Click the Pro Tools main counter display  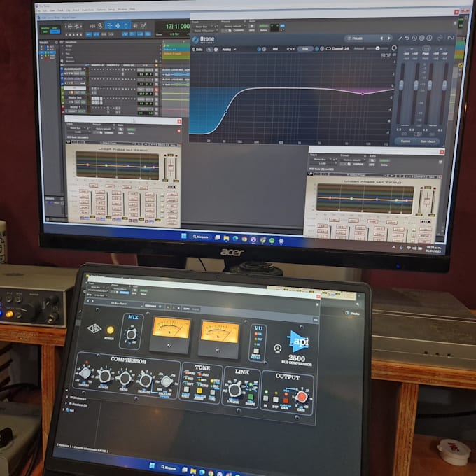(x=177, y=26)
